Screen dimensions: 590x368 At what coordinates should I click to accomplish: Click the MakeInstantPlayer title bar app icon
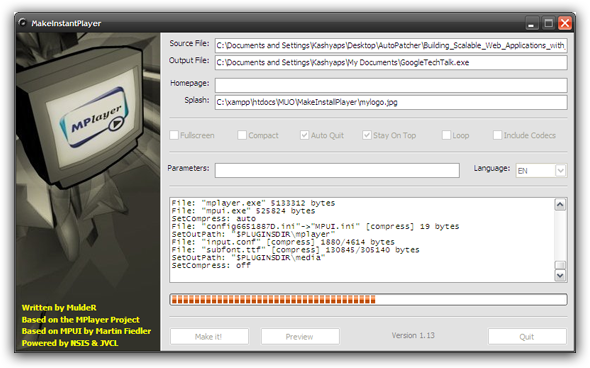point(23,23)
